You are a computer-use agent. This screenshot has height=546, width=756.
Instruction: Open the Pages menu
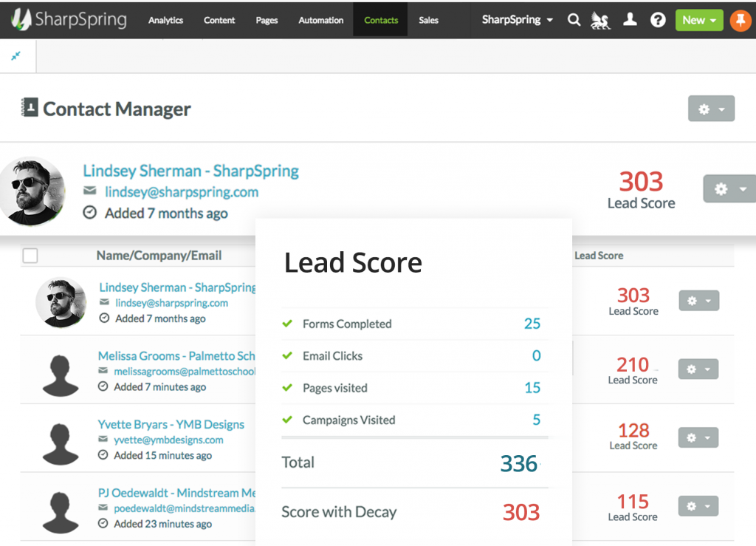click(x=267, y=20)
